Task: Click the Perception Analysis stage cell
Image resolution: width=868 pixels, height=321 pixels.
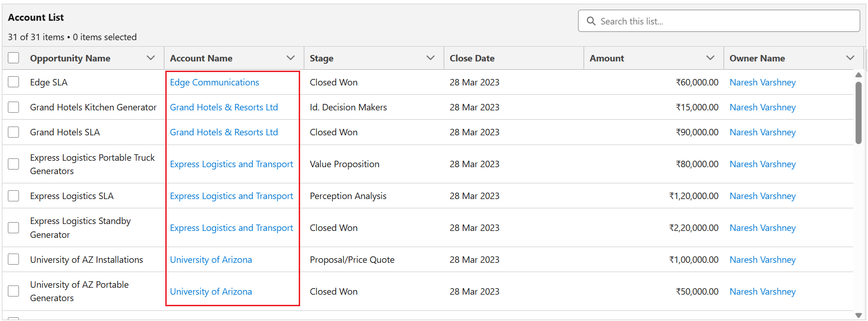Action: click(x=348, y=196)
